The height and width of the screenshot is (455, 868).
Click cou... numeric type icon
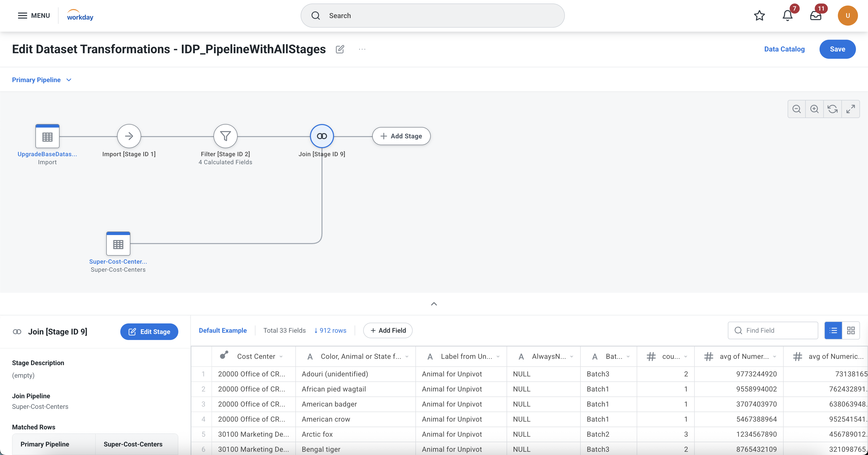(651, 356)
